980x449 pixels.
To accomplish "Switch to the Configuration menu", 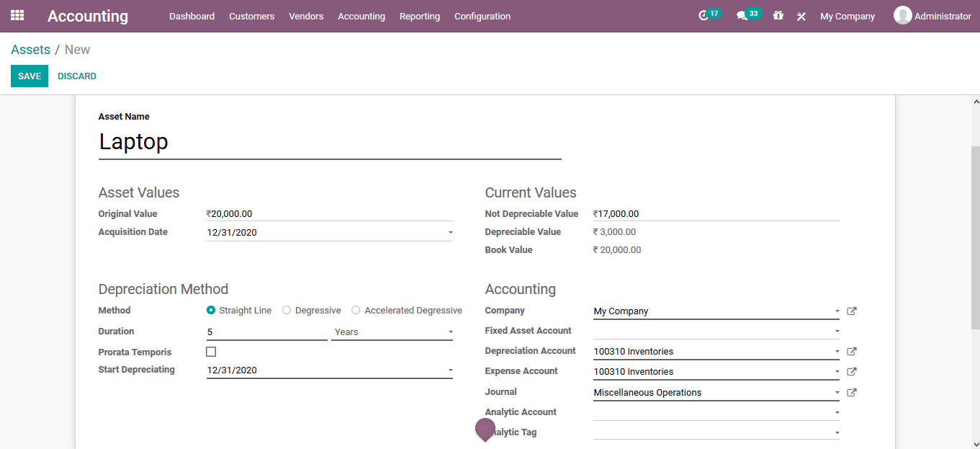I will point(482,16).
